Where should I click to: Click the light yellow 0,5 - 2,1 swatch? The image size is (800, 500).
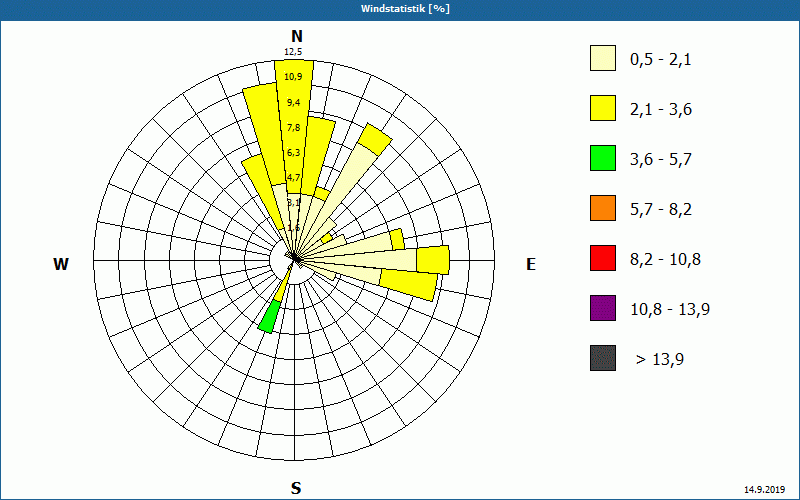point(603,58)
